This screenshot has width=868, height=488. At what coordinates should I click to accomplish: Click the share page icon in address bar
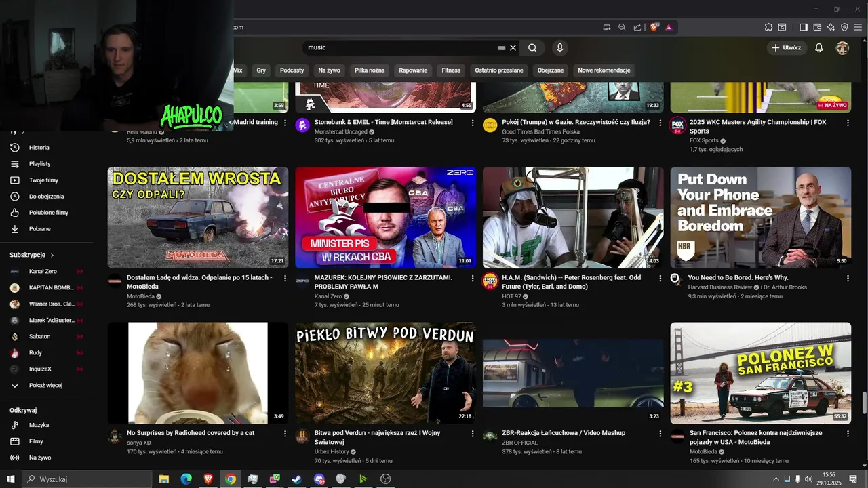pos(637,27)
